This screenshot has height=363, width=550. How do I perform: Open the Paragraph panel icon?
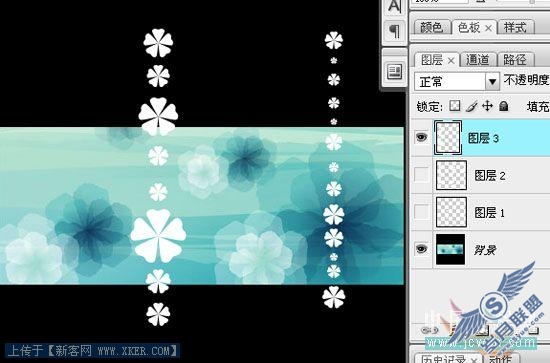tap(395, 31)
